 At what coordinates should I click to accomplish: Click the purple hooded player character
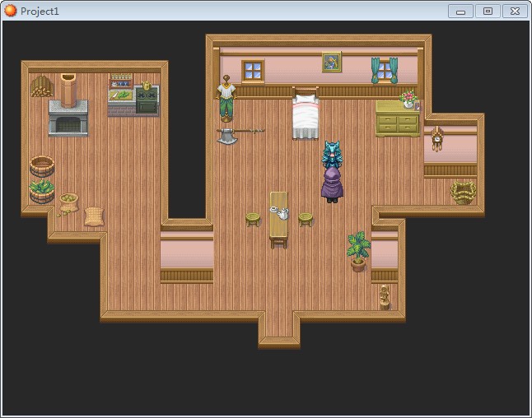[x=332, y=185]
